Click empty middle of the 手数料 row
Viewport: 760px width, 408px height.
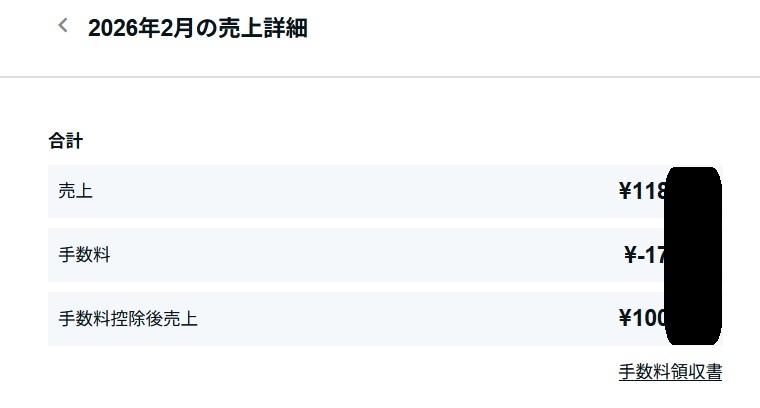point(350,255)
